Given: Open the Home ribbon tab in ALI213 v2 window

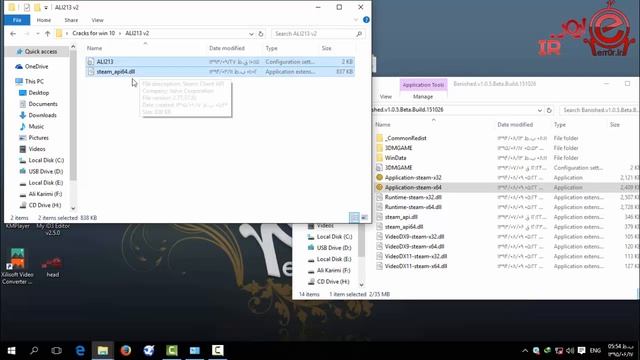Looking at the screenshot, I should 44,20.
